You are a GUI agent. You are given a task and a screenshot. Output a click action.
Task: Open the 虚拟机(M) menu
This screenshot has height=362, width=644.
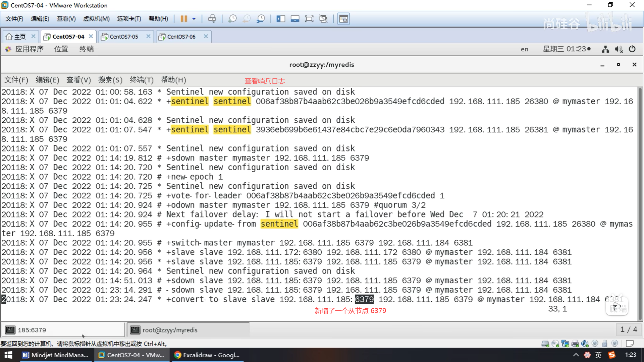pos(96,19)
